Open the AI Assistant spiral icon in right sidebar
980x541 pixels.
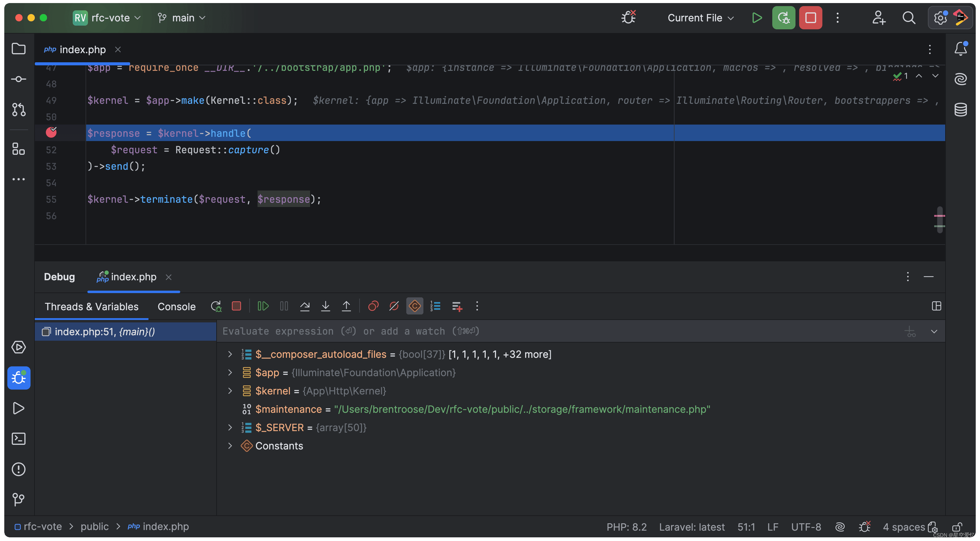(960, 79)
